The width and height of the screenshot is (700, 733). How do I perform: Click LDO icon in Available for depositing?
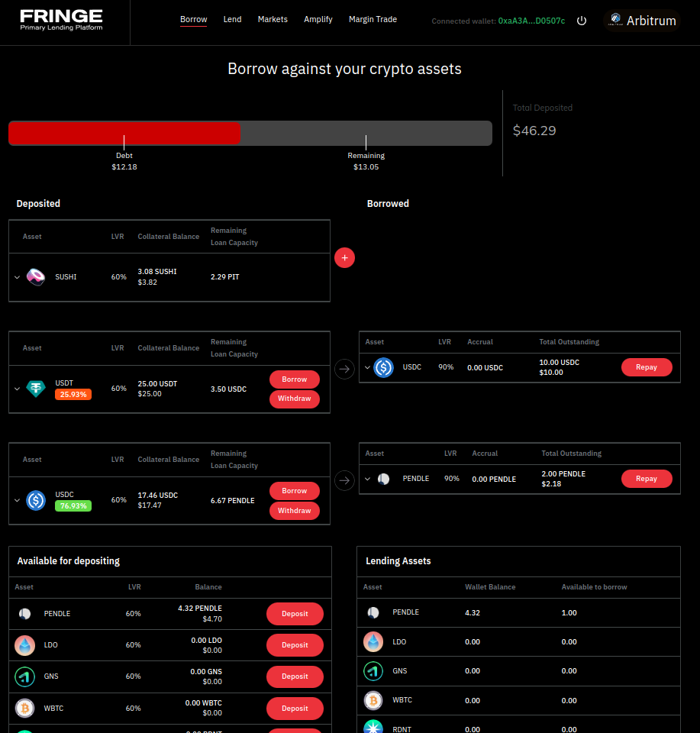tap(24, 645)
